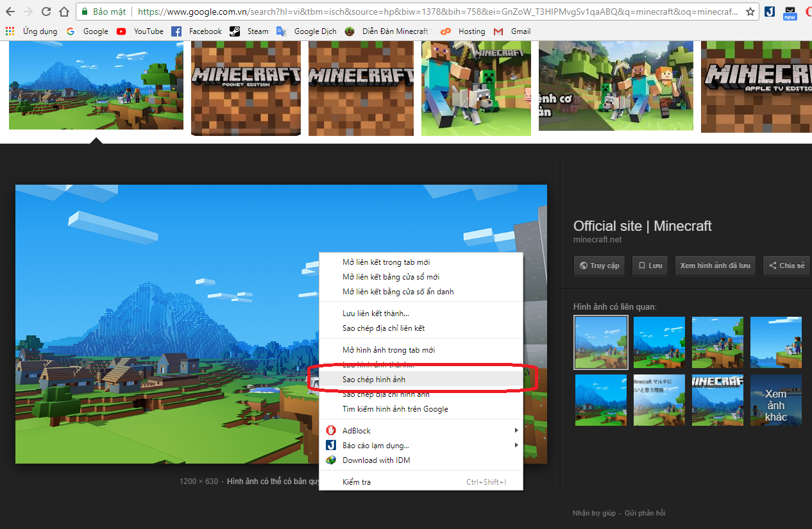
Task: Open the Ứng dụng apps grid icon
Action: click(10, 31)
